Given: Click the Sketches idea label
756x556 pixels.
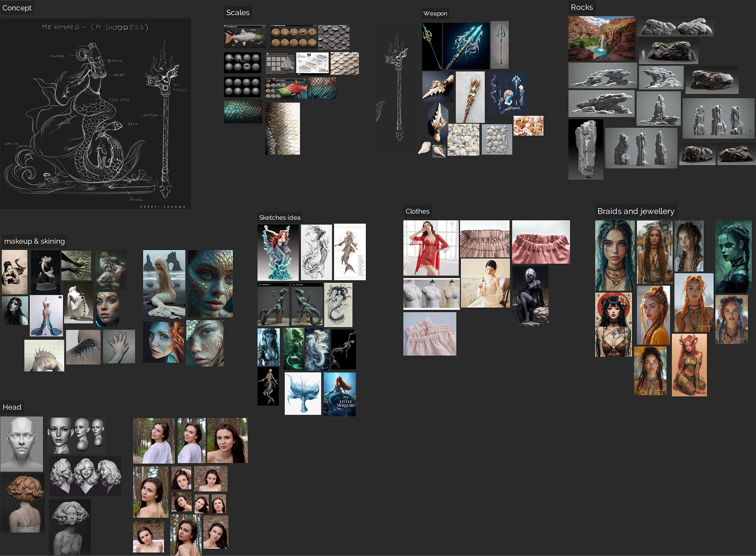Looking at the screenshot, I should click(279, 217).
